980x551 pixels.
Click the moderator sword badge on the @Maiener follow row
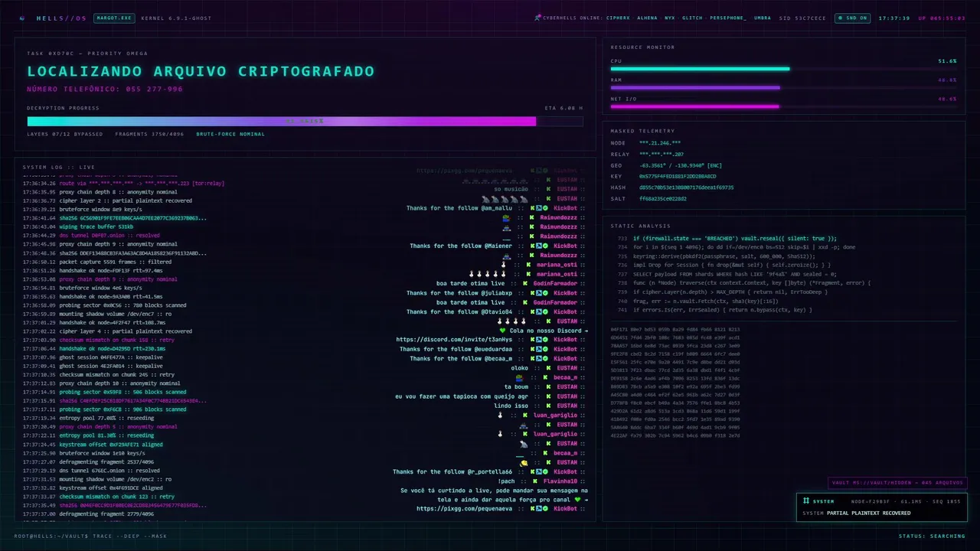[x=538, y=246]
